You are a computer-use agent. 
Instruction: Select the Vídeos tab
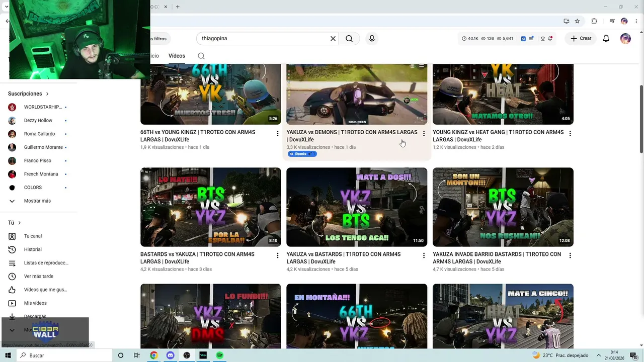tap(177, 56)
